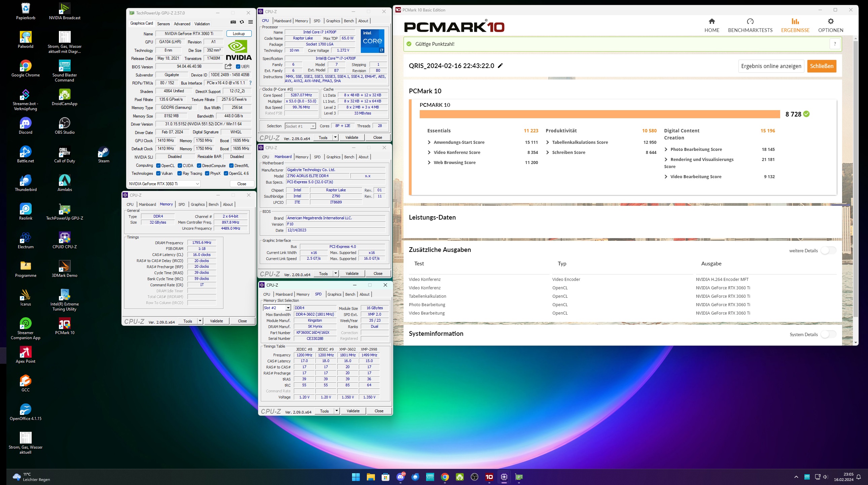Open Slot #2 dropdown in CPU-Z SPD
The image size is (868, 485).
(277, 308)
